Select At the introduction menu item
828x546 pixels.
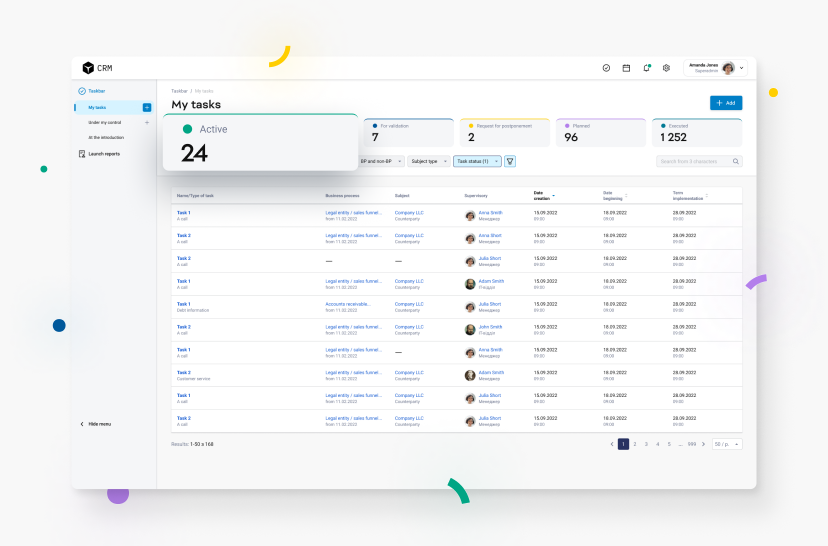click(x=106, y=137)
